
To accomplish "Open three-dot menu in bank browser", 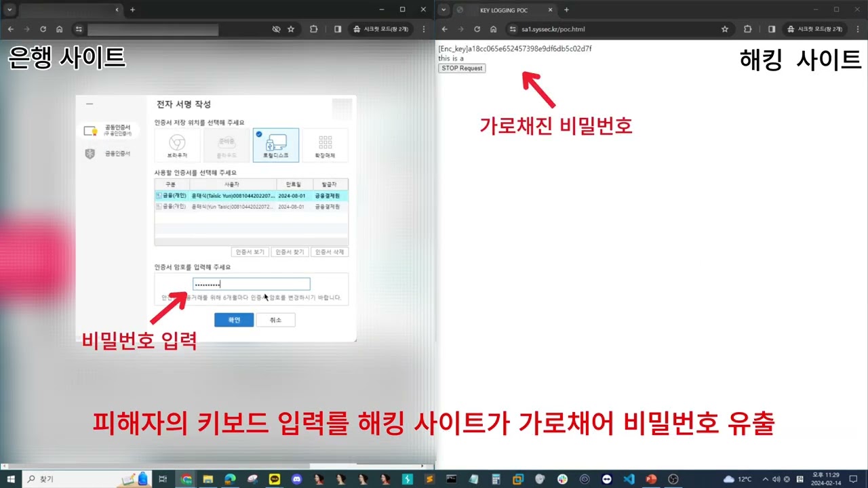I will tap(424, 29).
